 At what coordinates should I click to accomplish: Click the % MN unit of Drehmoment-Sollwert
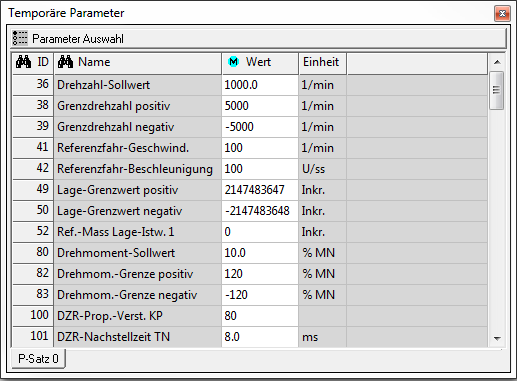(323, 253)
